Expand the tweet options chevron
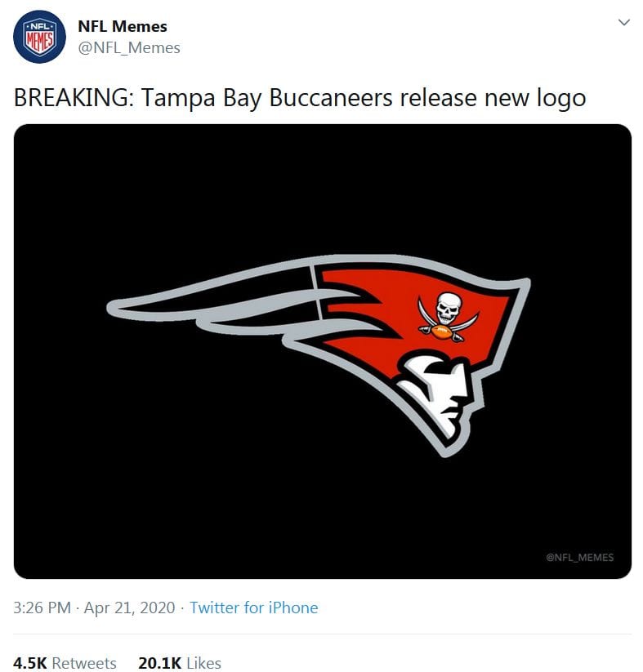 tap(624, 22)
